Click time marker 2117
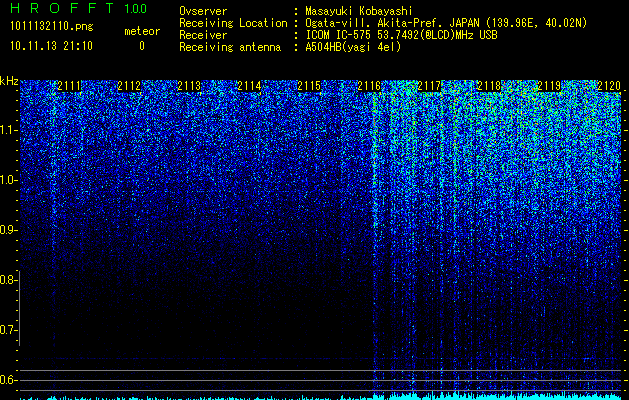 [429, 86]
